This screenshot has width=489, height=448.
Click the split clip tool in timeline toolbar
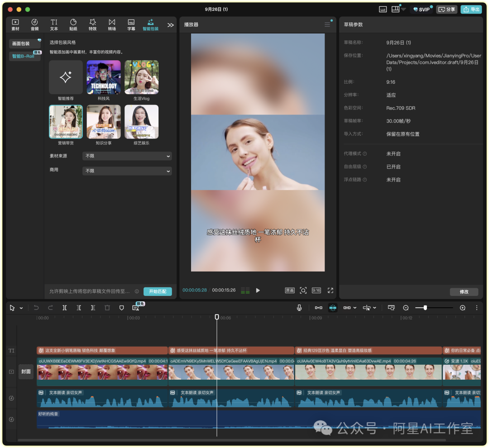pos(65,308)
